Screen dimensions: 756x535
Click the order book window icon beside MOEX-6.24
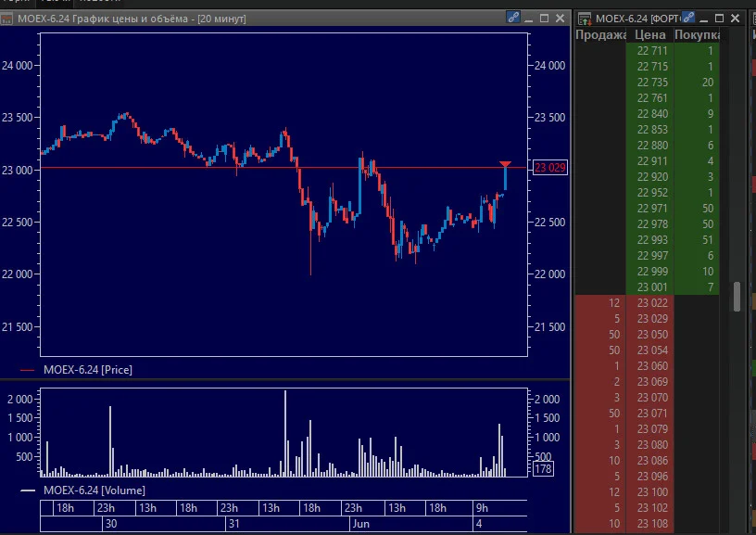click(x=585, y=19)
